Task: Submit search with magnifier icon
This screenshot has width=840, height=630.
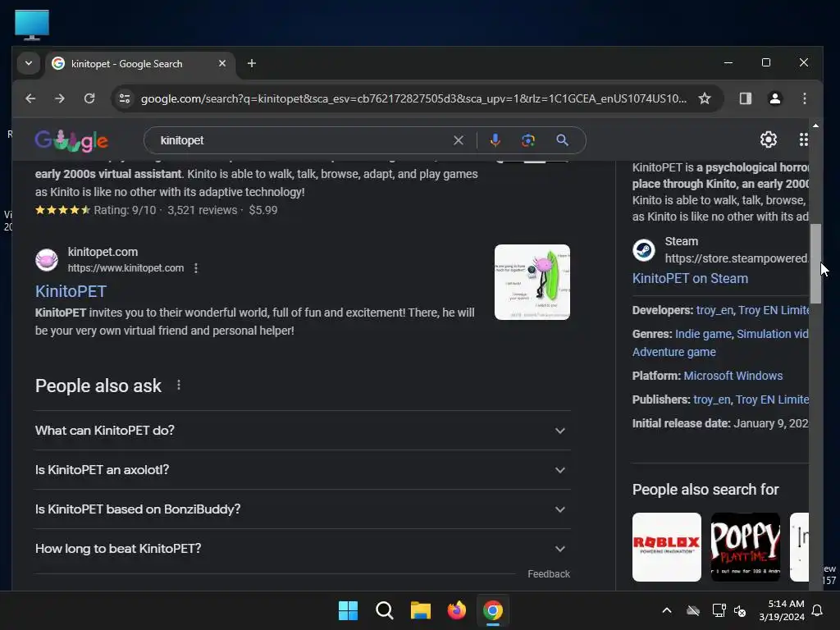Action: click(562, 140)
